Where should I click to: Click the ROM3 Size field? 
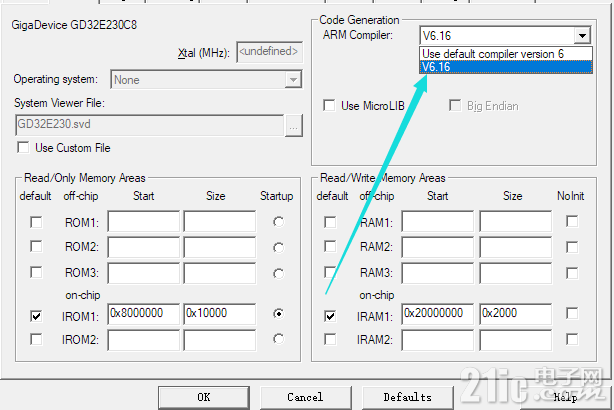pyautogui.click(x=220, y=273)
